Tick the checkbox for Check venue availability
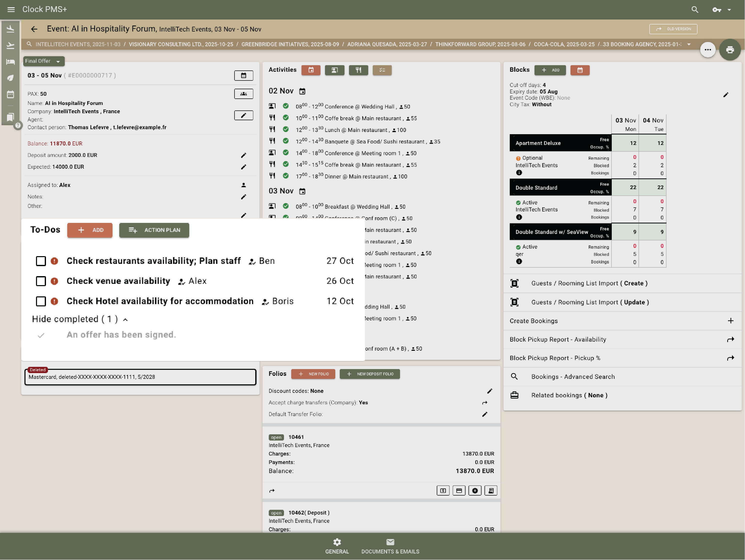Viewport: 745px width, 560px height. [x=41, y=281]
